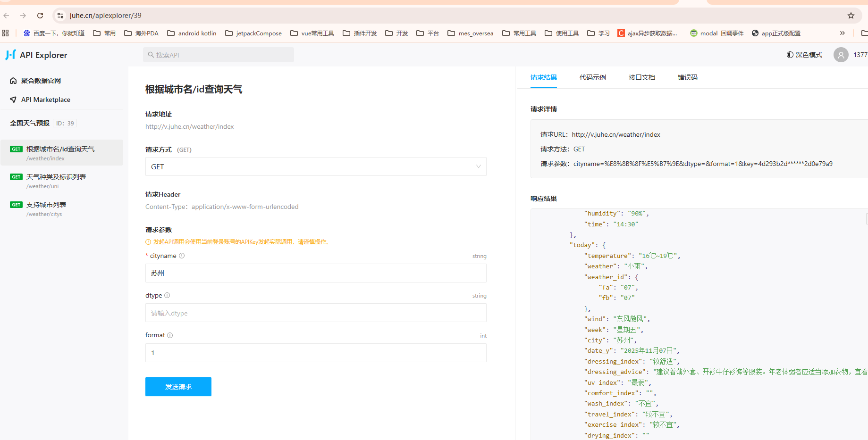
Task: Switch to the 代码示例 tab
Action: point(593,77)
